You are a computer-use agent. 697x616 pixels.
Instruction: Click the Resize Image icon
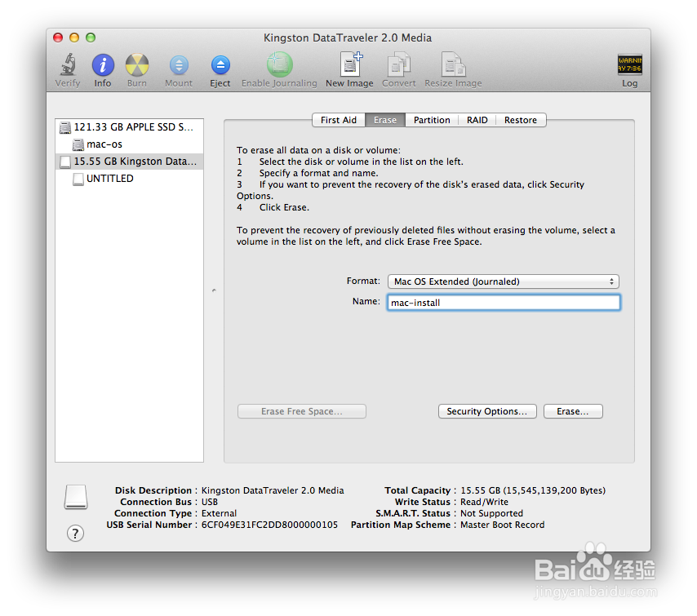[x=453, y=64]
